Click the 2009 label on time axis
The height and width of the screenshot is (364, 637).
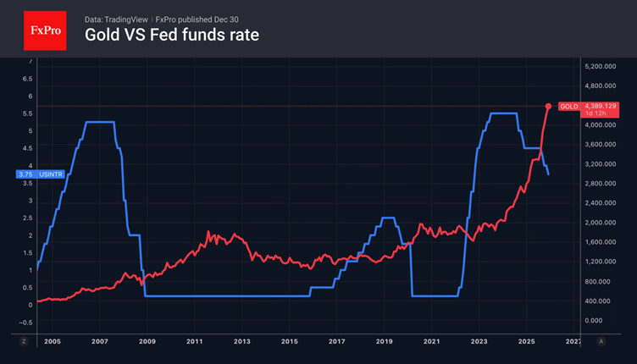pyautogui.click(x=147, y=341)
